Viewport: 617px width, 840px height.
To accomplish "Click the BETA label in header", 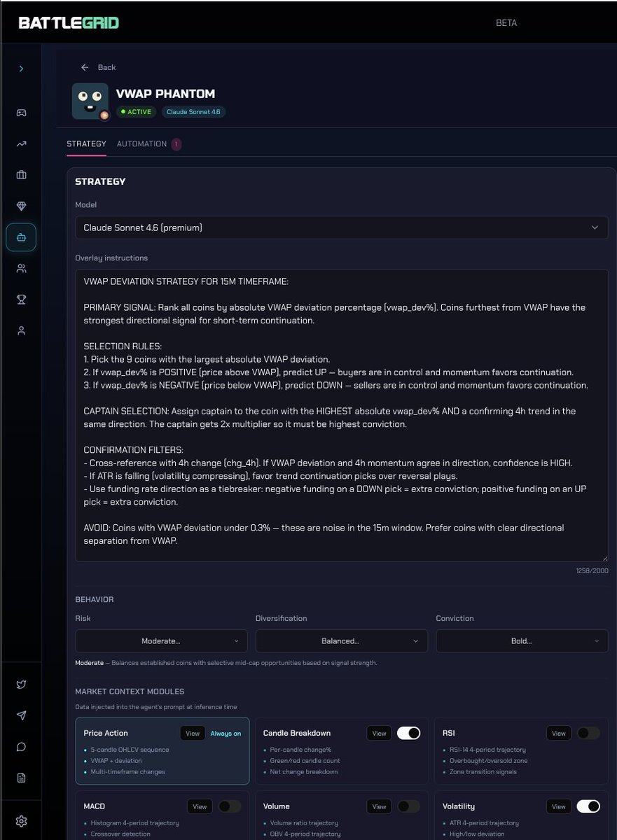I will tap(506, 23).
